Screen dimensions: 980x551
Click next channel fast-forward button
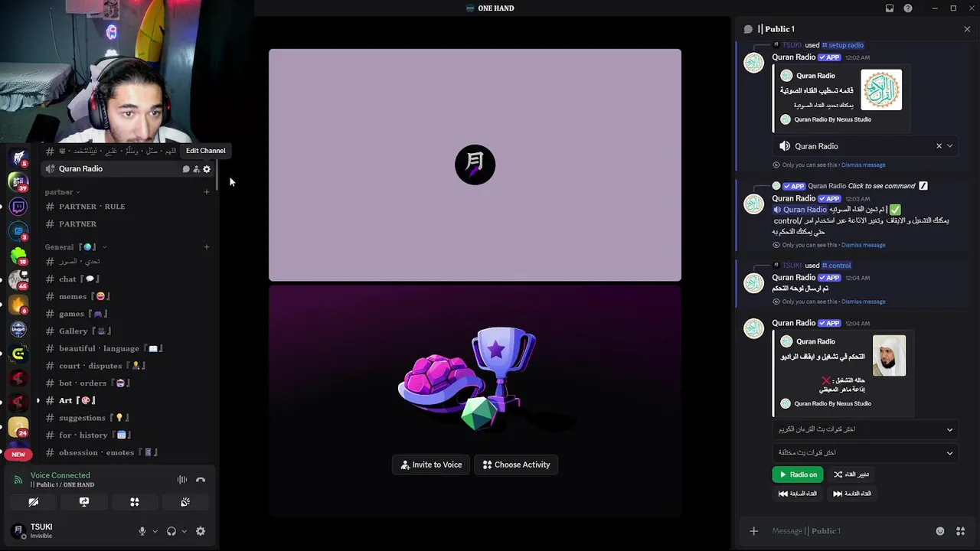(852, 494)
